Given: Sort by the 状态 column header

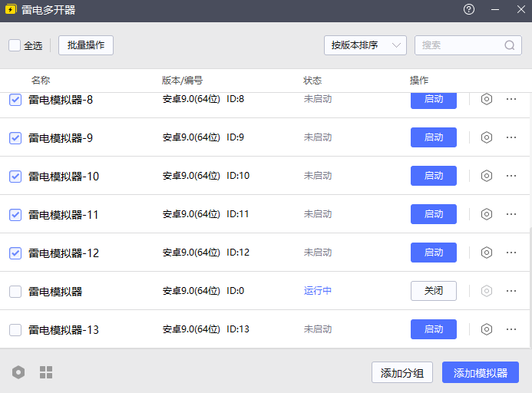Looking at the screenshot, I should 312,81.
